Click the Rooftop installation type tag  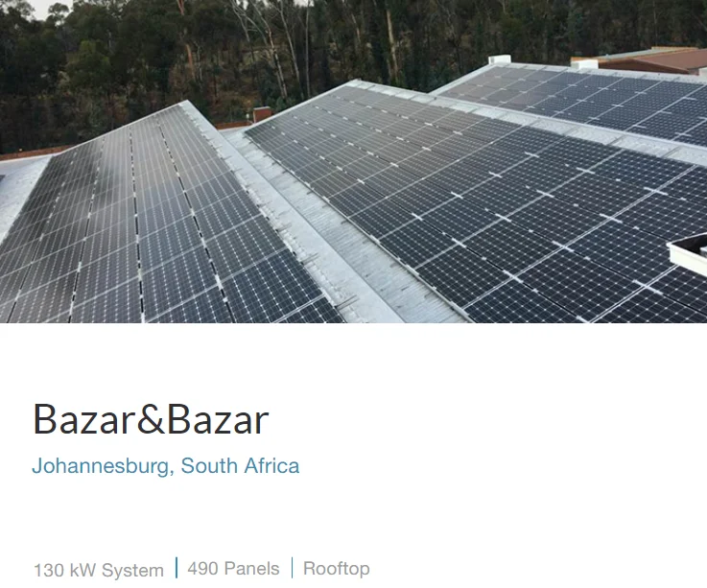[337, 569]
